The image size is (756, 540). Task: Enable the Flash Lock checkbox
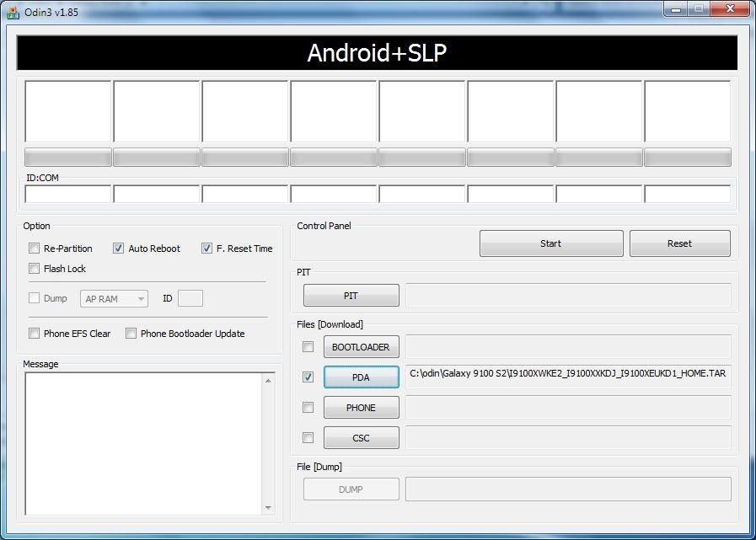(34, 269)
